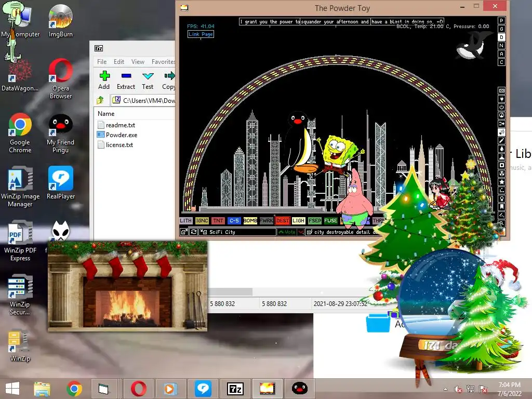Screen dimensions: 532x399
Task: Open the 7-Zip address path combo box
Action: [143, 100]
